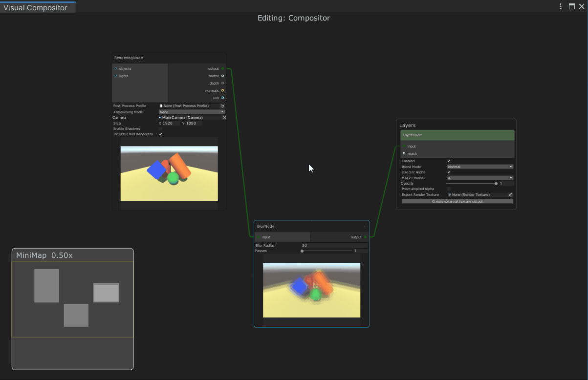Click the BlurNode output port
The width and height of the screenshot is (588, 380).
365,237
